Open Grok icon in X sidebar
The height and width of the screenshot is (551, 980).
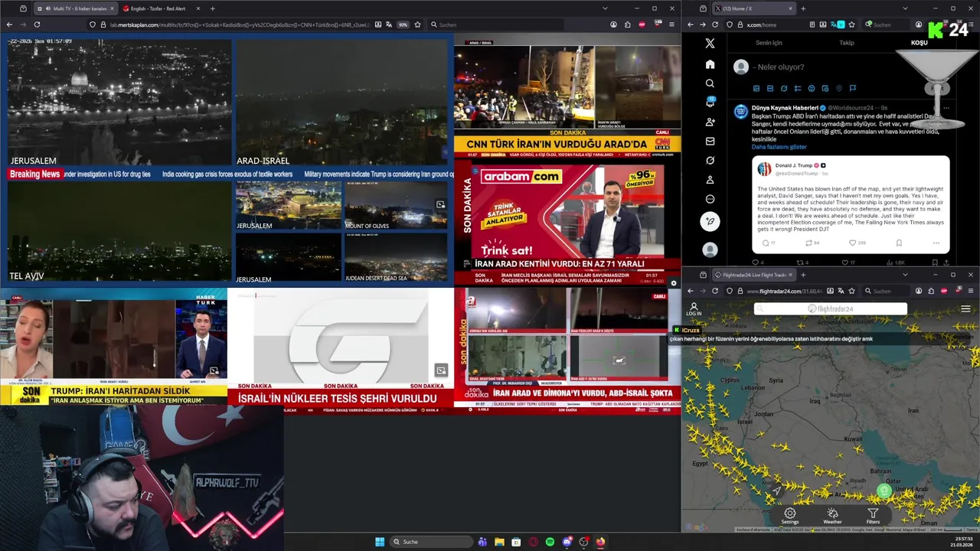tap(710, 161)
